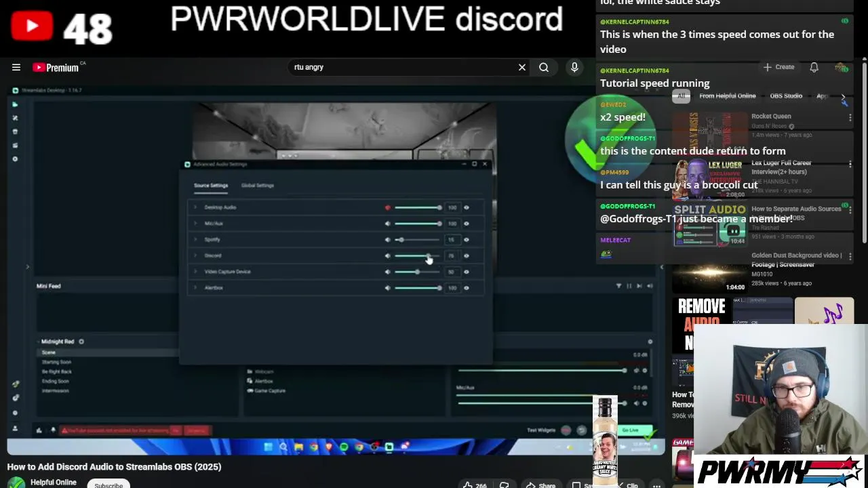The width and height of the screenshot is (868, 488).
Task: Toggle Alertbox eye visibility icon
Action: click(x=467, y=287)
